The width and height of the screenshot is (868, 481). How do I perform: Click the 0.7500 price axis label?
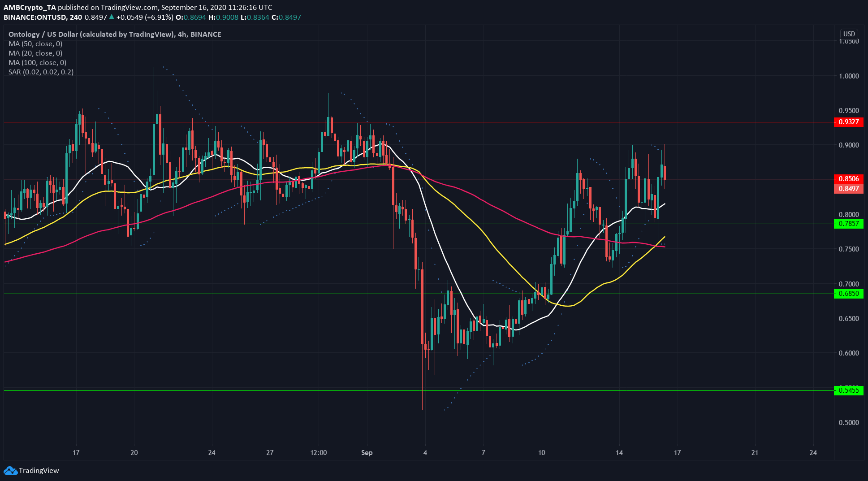pos(849,249)
